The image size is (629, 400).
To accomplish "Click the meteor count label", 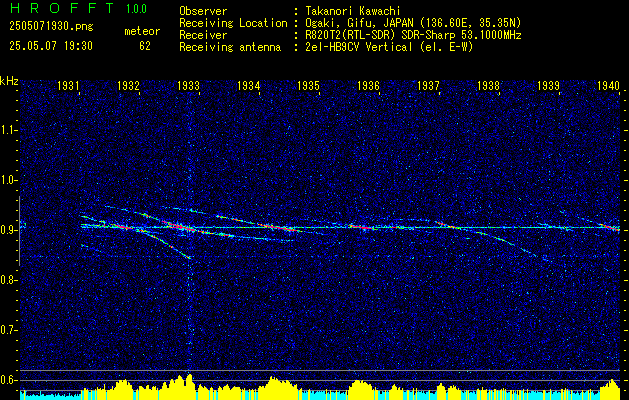I will point(142,31).
